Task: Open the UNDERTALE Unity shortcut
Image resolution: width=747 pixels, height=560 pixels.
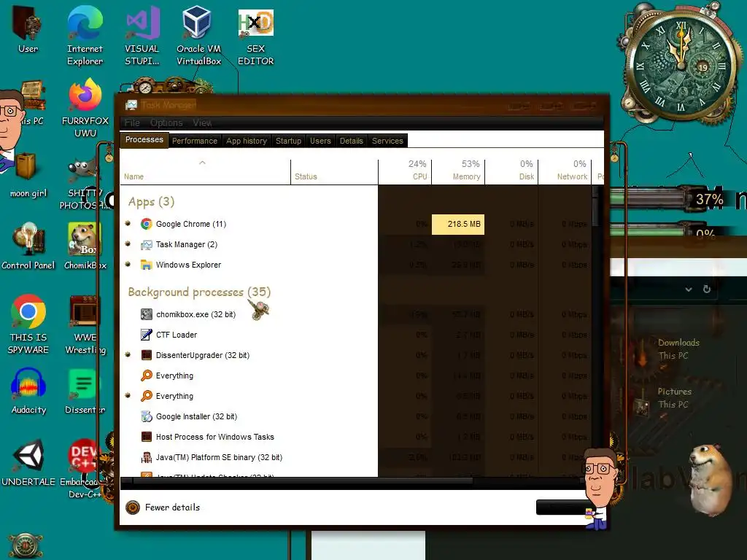Action: pos(28,463)
